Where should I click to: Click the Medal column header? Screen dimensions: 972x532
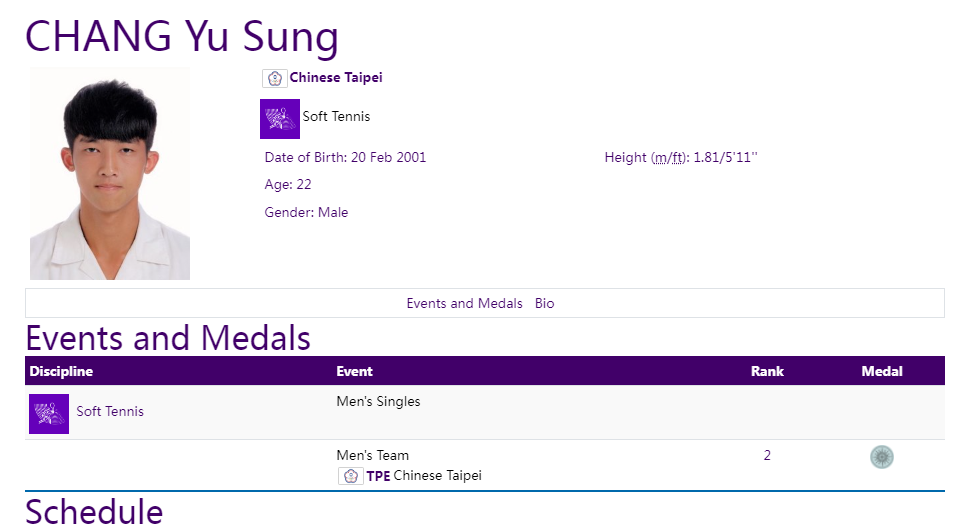pyautogui.click(x=882, y=371)
